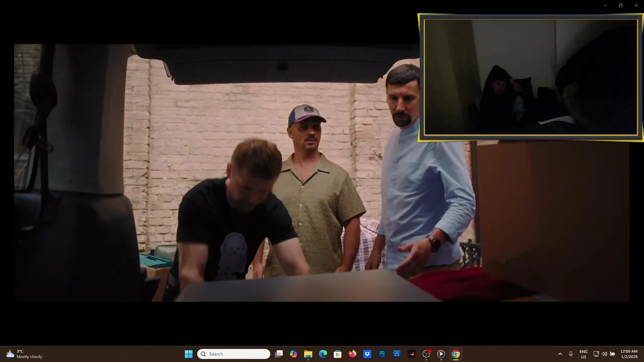Click the battery status tray icon
This screenshot has height=362, width=644.
click(612, 354)
